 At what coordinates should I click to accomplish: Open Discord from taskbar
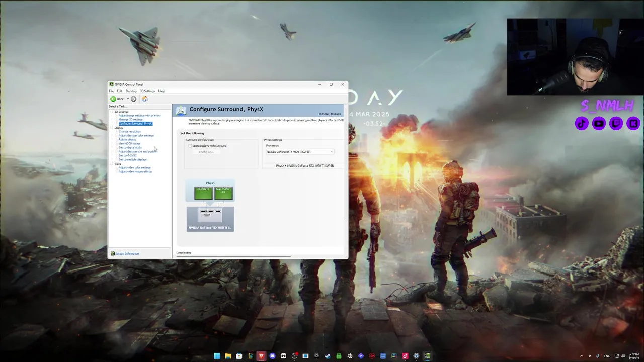[272, 356]
